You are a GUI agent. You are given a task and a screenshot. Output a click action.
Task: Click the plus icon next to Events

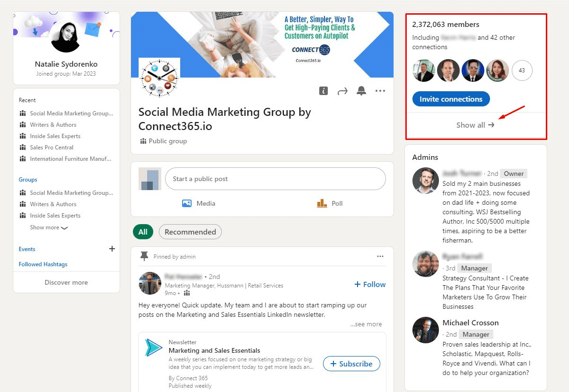112,249
